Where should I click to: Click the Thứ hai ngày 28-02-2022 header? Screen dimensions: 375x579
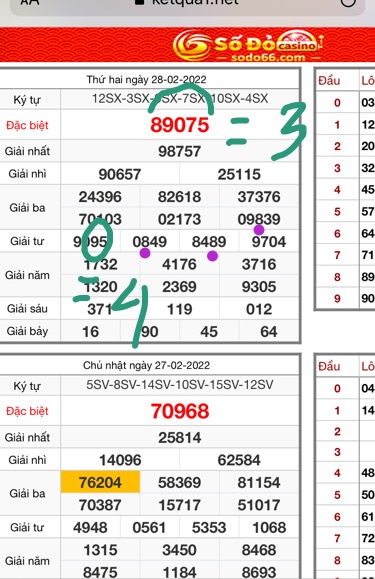pos(147,79)
